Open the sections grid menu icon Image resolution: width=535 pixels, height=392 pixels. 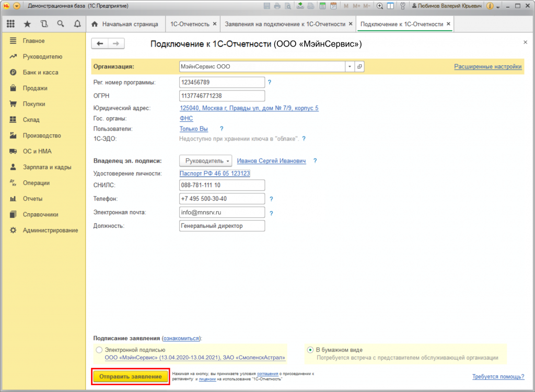coord(10,24)
